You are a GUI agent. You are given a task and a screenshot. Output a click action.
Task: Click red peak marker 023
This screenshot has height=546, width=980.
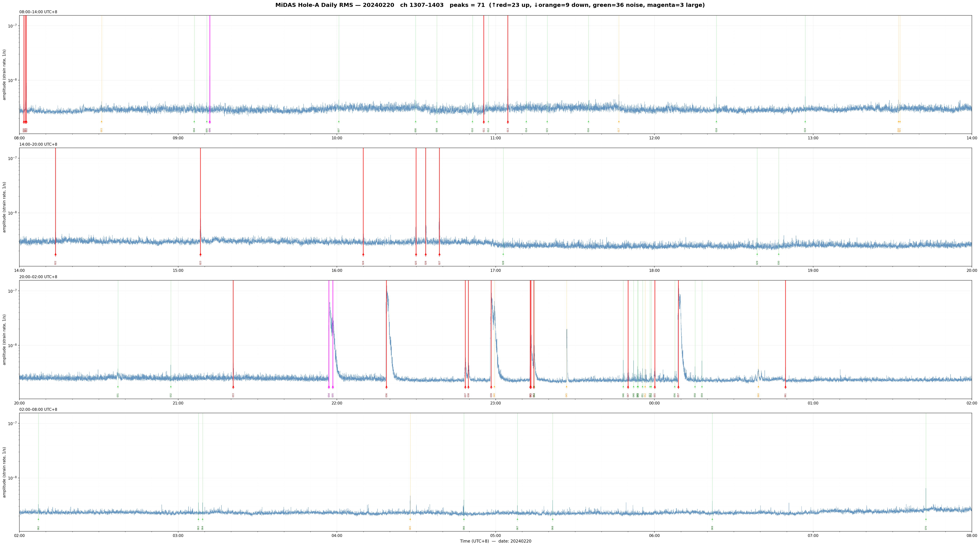[x=200, y=254]
